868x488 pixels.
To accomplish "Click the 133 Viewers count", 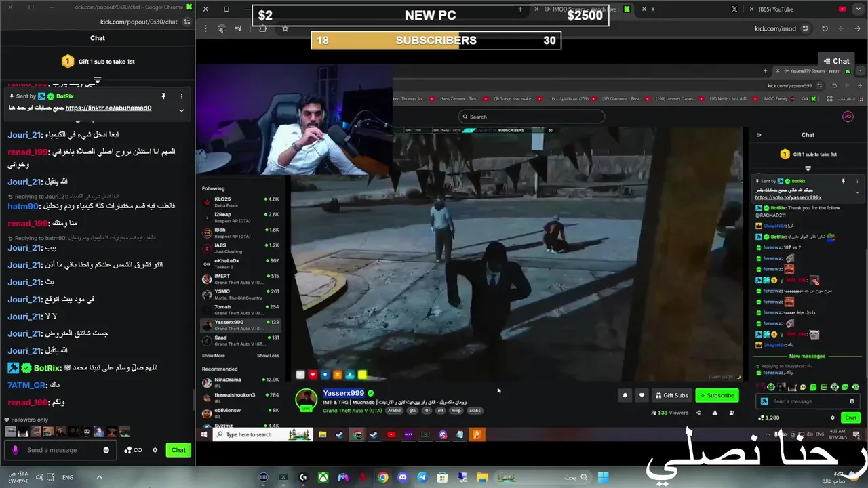I will click(669, 413).
